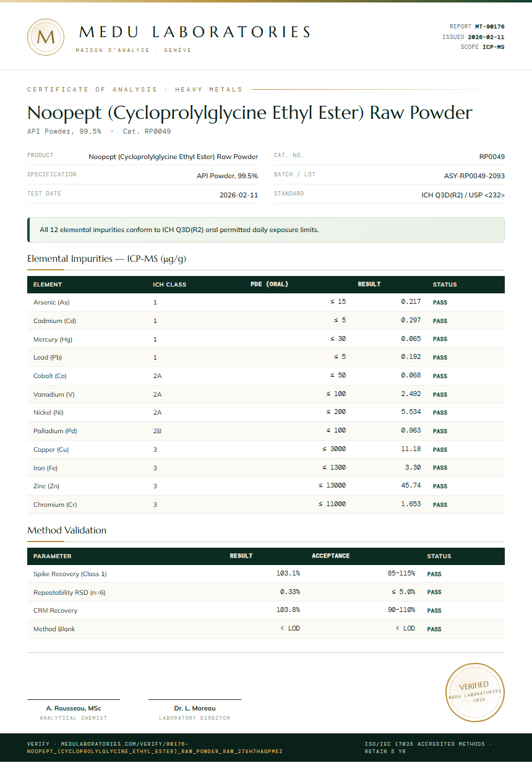Click Mercury (Hg) row label
Image resolution: width=532 pixels, height=781 pixels.
[53, 339]
